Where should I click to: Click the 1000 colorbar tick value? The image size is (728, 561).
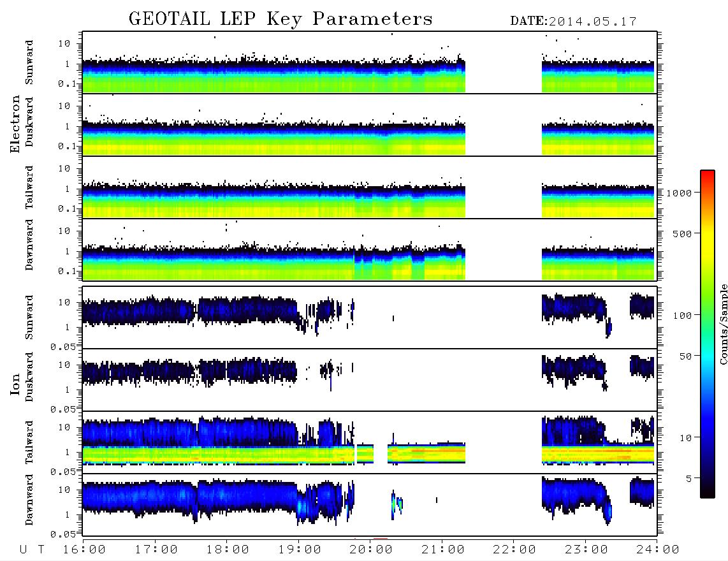[x=680, y=193]
